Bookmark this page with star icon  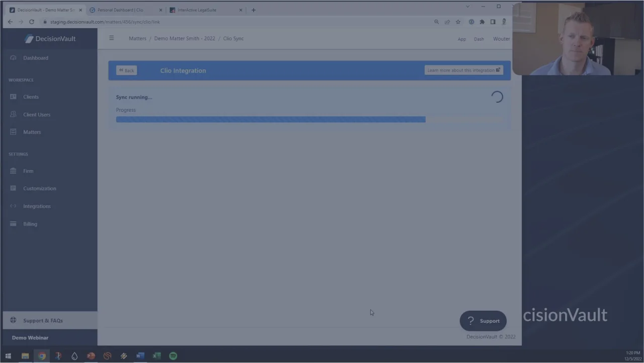(458, 22)
